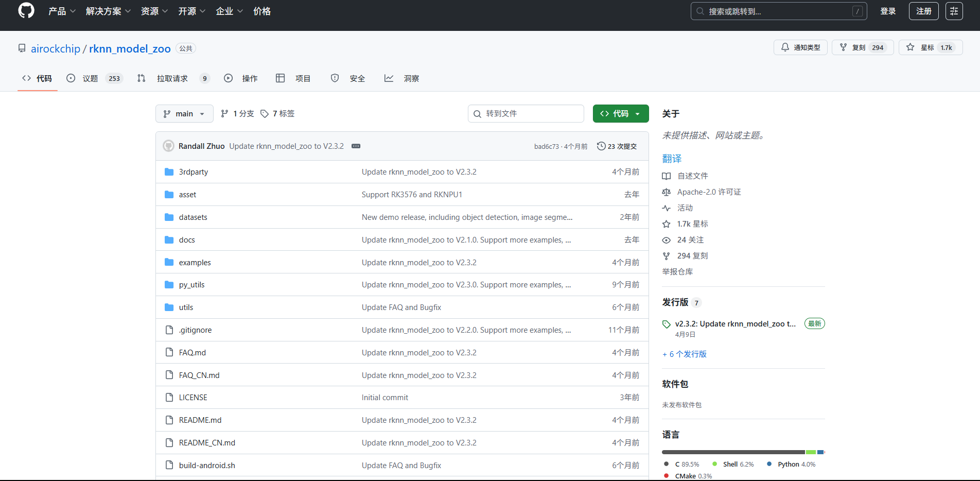Screen dimensions: 980x481
Task: Expand the Open Source header menu
Action: point(192,11)
